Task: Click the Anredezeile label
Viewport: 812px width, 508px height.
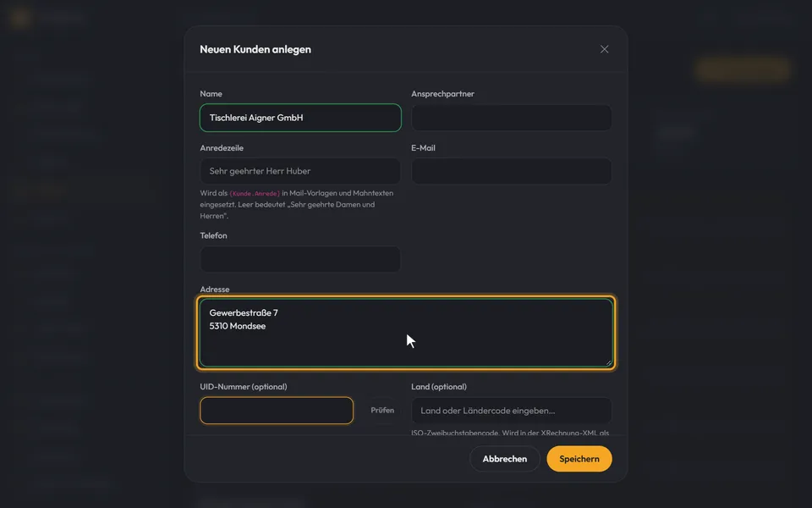Action: pos(222,147)
